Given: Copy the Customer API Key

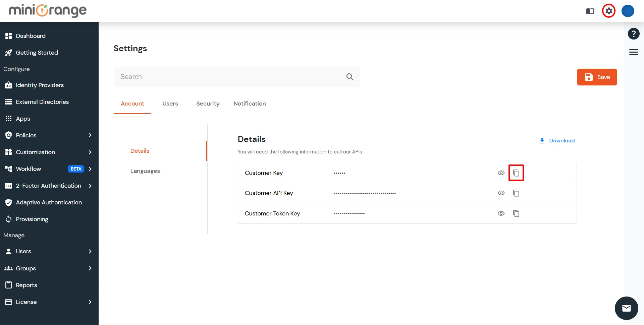Looking at the screenshot, I should (516, 193).
